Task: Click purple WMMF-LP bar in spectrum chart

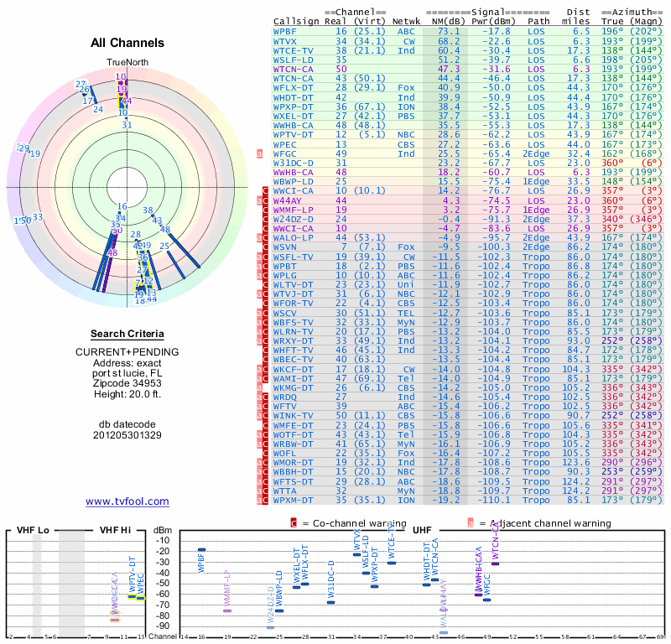Action: pos(227,610)
